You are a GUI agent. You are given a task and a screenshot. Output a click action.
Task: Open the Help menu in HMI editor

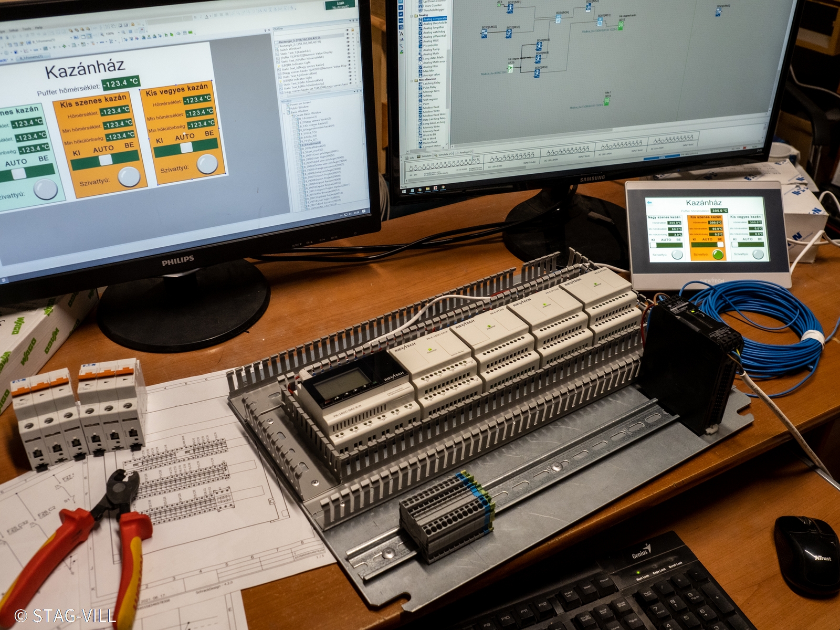[38, 27]
